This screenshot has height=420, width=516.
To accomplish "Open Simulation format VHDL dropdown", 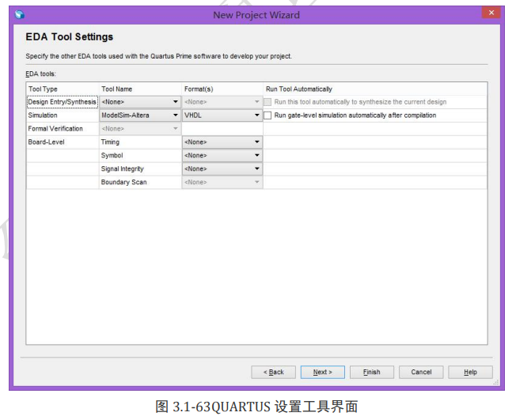I will coord(222,115).
